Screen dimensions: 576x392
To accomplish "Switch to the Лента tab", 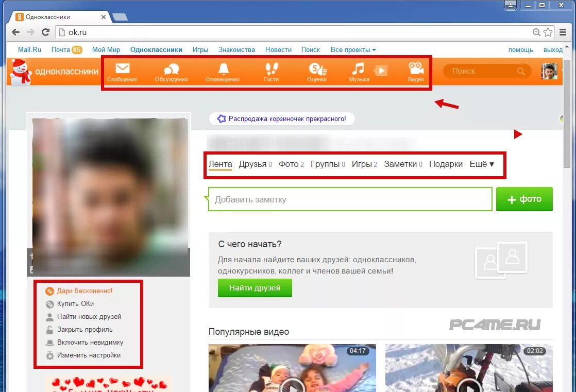I will point(220,164).
